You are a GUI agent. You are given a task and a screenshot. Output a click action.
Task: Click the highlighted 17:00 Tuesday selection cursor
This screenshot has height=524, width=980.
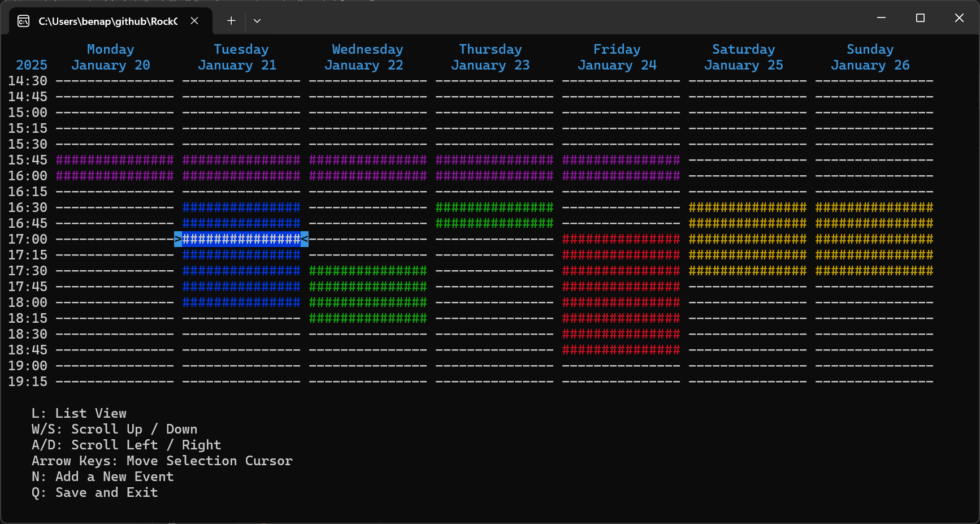[241, 239]
